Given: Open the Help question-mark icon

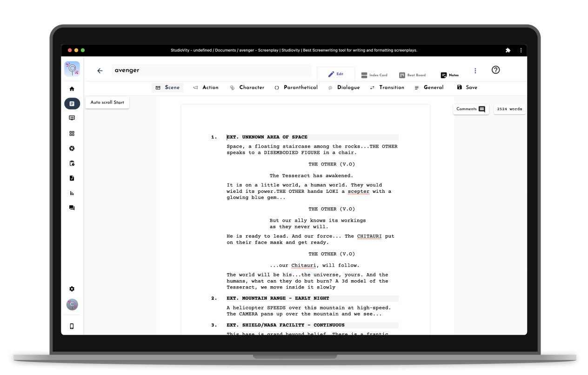Looking at the screenshot, I should 495,70.
